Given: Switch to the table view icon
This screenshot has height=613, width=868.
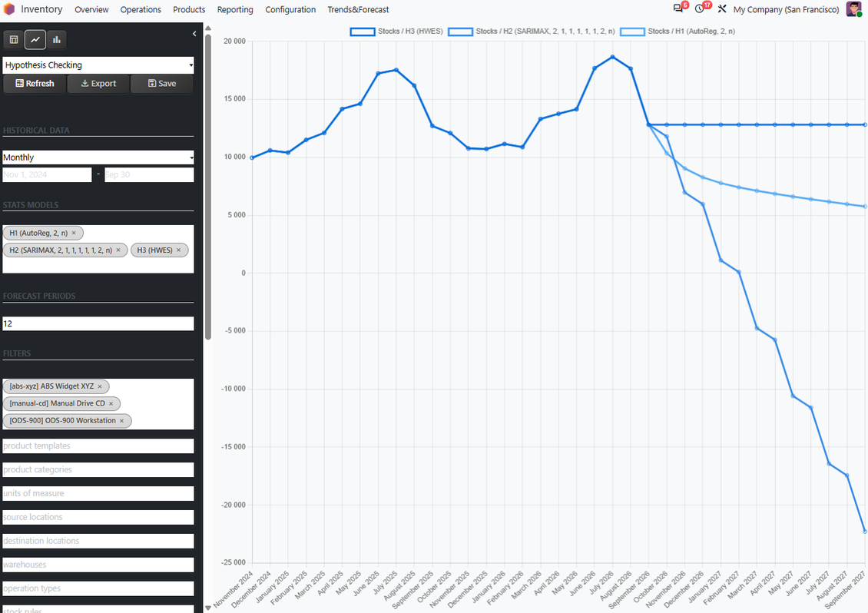Looking at the screenshot, I should [14, 39].
